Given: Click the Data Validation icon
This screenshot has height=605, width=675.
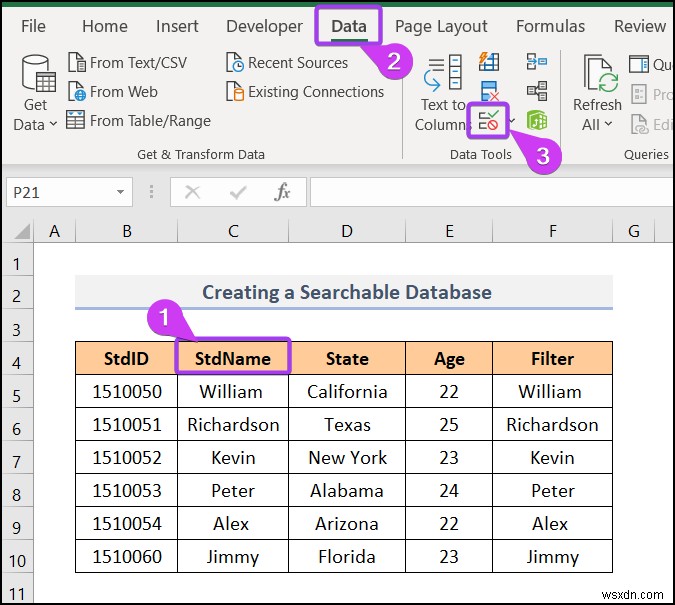Looking at the screenshot, I should 489,121.
